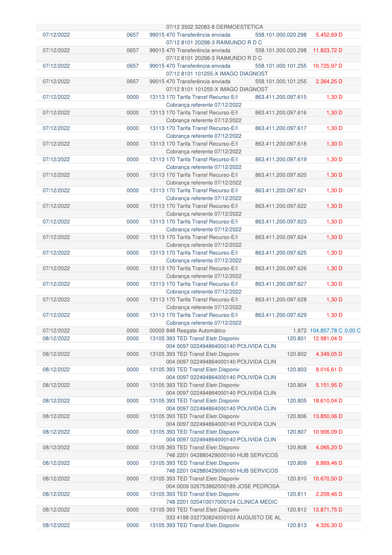Click TED document number 120.813

point(297,525)
